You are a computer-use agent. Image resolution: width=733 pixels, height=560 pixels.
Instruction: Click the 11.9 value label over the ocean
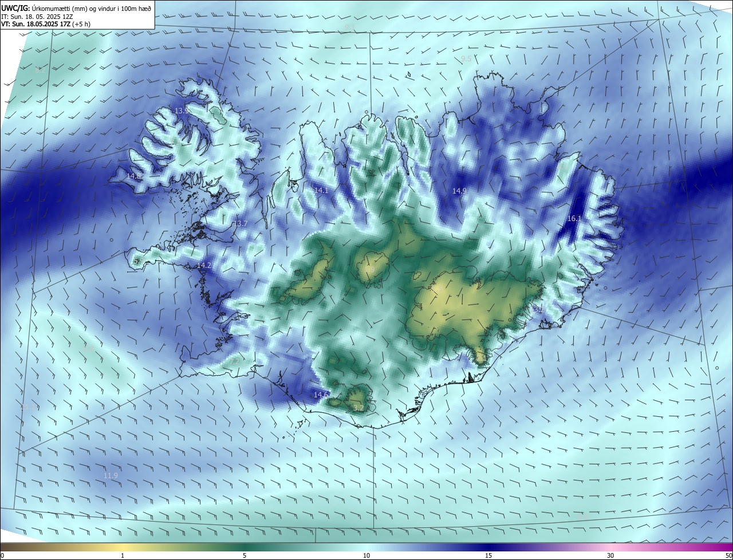(x=111, y=476)
